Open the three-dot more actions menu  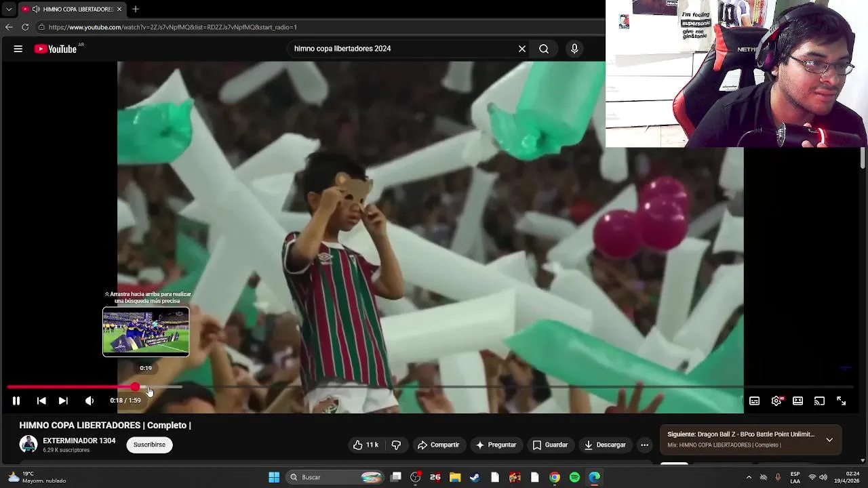[645, 445]
